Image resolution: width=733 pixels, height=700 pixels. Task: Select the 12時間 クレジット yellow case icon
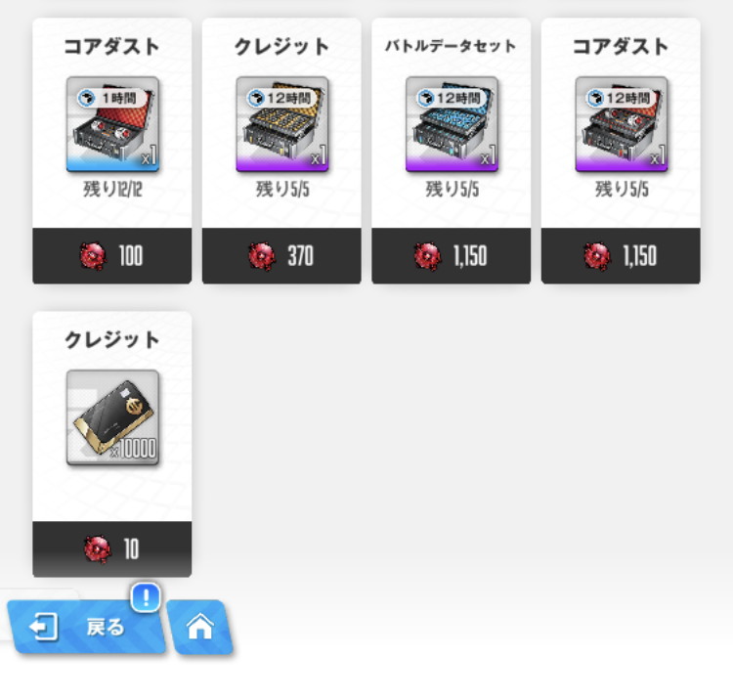(x=281, y=124)
